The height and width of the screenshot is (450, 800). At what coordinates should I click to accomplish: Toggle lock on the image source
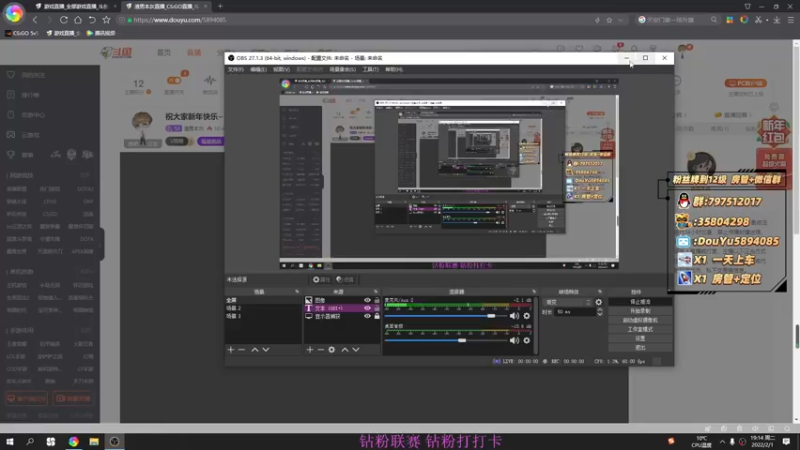tap(377, 300)
